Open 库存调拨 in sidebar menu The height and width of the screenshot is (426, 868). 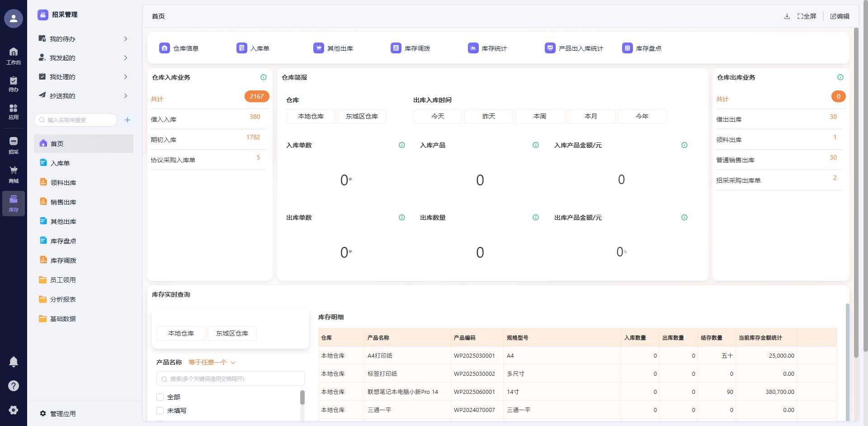coord(84,260)
